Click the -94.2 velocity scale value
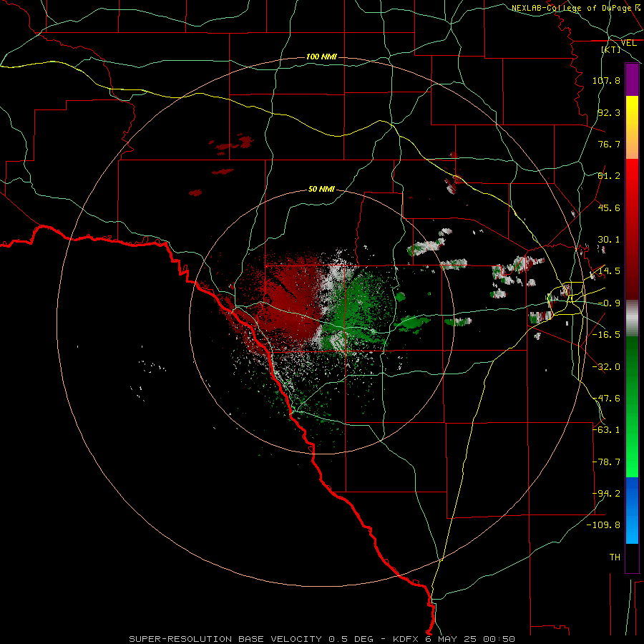Image resolution: width=644 pixels, height=644 pixels. [x=606, y=494]
